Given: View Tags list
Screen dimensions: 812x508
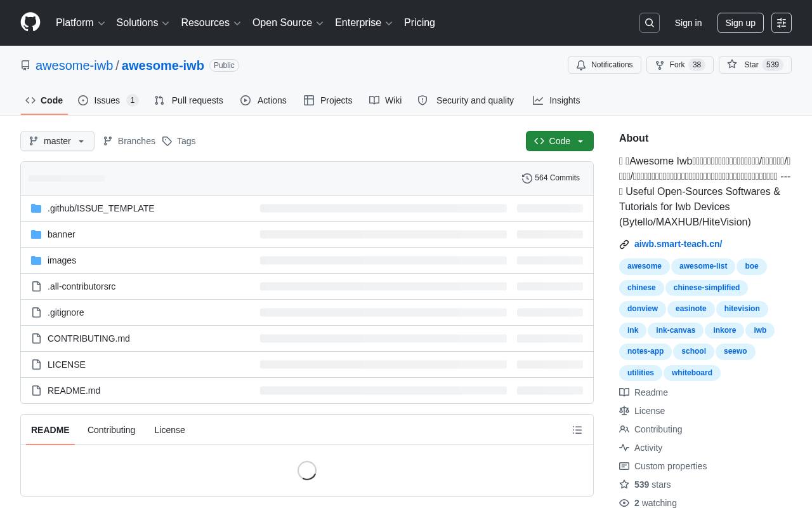Looking at the screenshot, I should 179,141.
